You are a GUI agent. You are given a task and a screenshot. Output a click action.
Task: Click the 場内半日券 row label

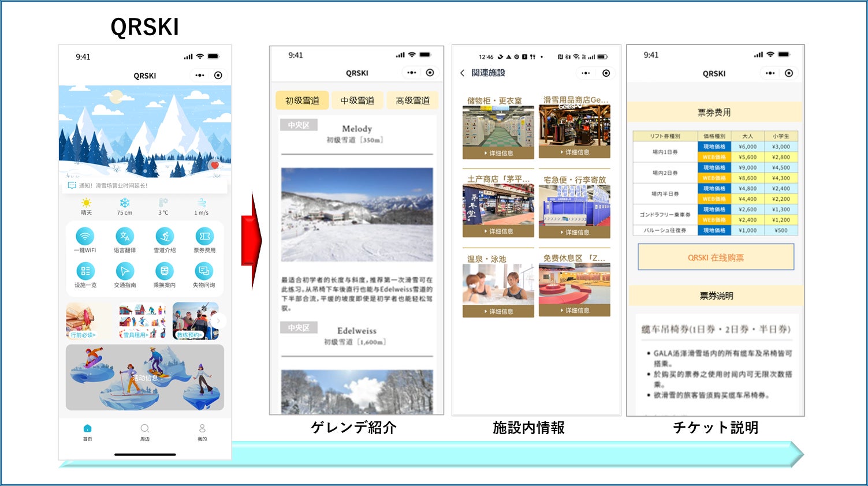pyautogui.click(x=665, y=193)
